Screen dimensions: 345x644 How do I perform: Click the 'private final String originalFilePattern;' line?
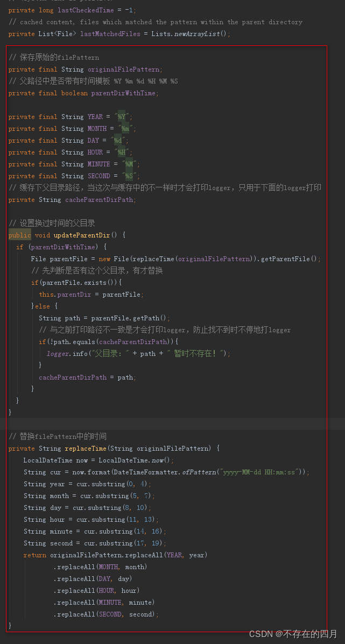[x=86, y=69]
